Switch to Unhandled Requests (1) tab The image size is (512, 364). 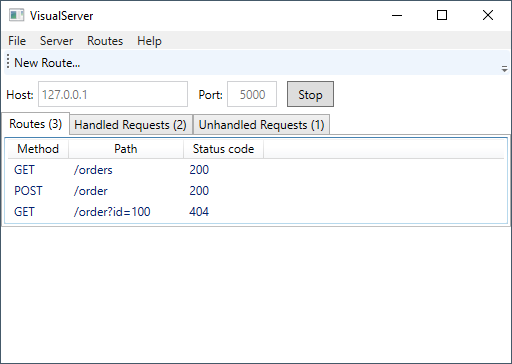tap(261, 125)
